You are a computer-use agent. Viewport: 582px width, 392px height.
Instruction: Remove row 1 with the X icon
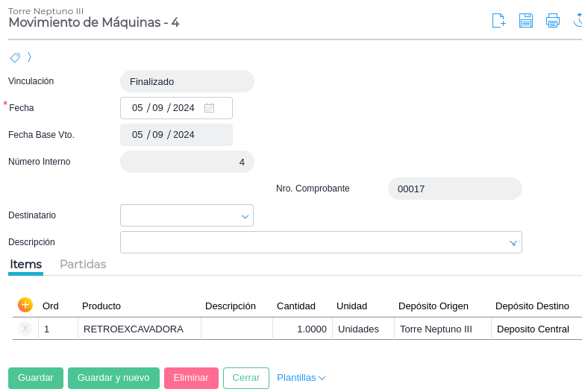pos(25,329)
